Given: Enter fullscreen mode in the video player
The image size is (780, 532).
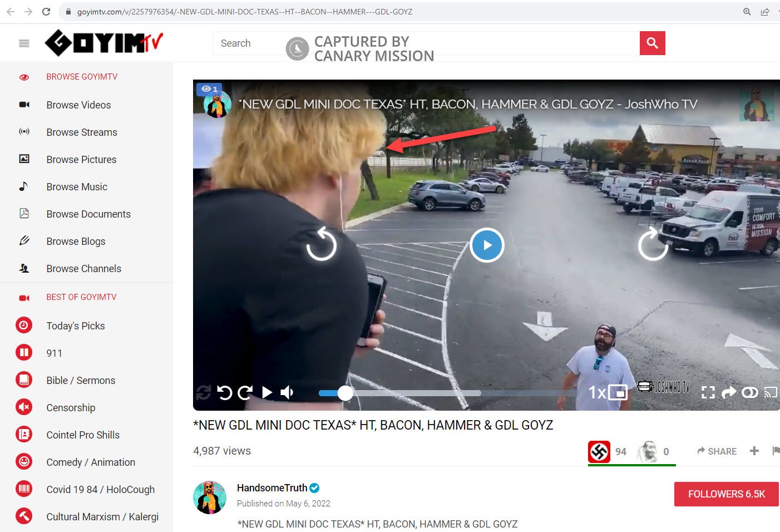Looking at the screenshot, I should coord(708,393).
